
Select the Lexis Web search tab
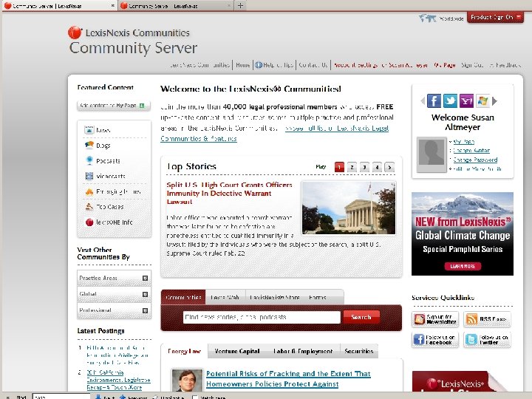click(x=225, y=297)
